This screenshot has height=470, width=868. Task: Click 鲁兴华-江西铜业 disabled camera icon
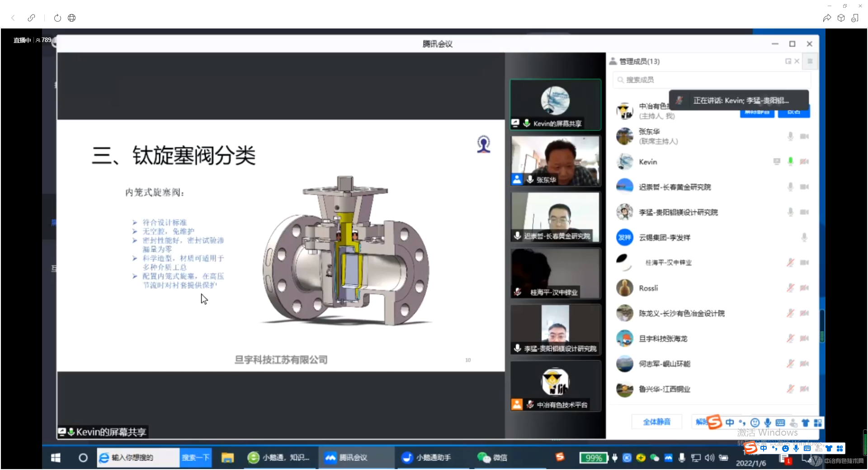(x=804, y=389)
